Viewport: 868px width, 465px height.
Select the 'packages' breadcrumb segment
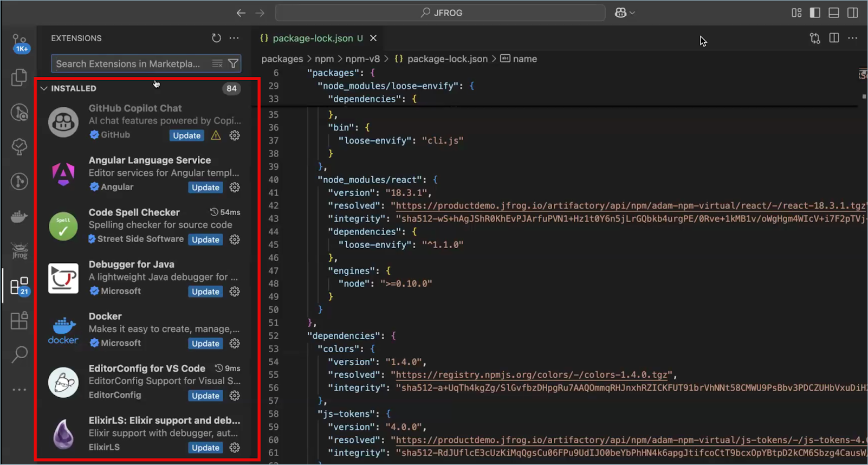point(282,59)
